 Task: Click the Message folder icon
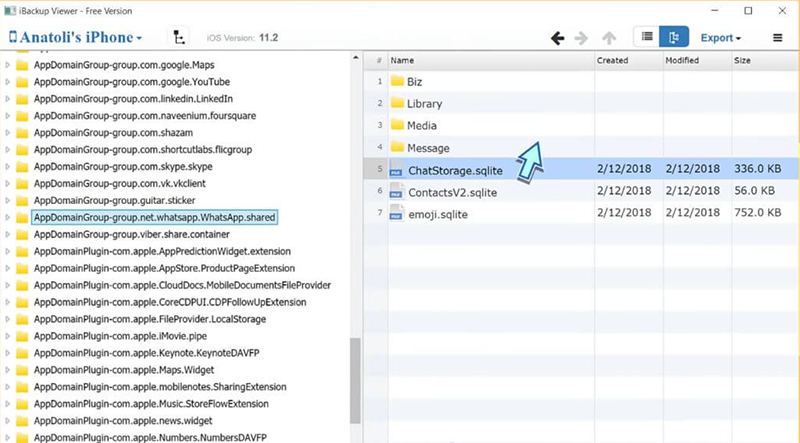pyautogui.click(x=397, y=147)
